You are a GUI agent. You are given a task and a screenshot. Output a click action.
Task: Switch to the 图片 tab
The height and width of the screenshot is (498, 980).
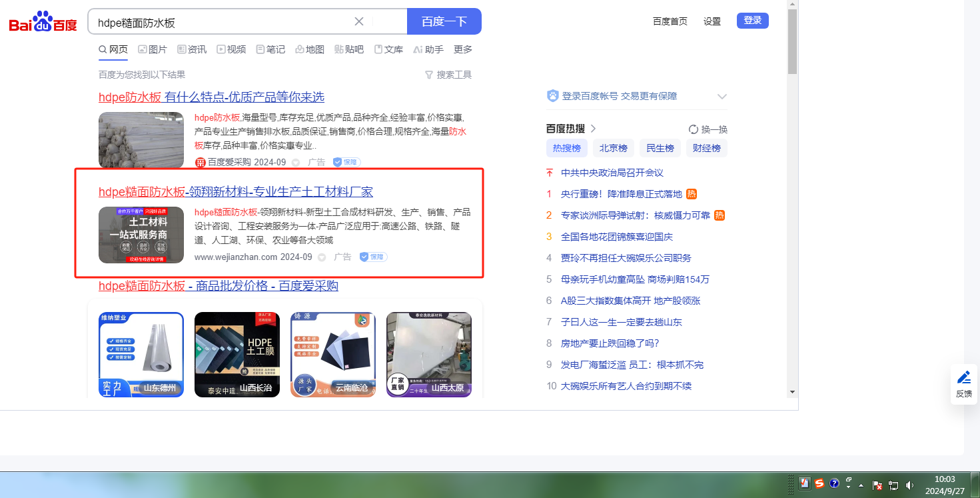pyautogui.click(x=153, y=49)
